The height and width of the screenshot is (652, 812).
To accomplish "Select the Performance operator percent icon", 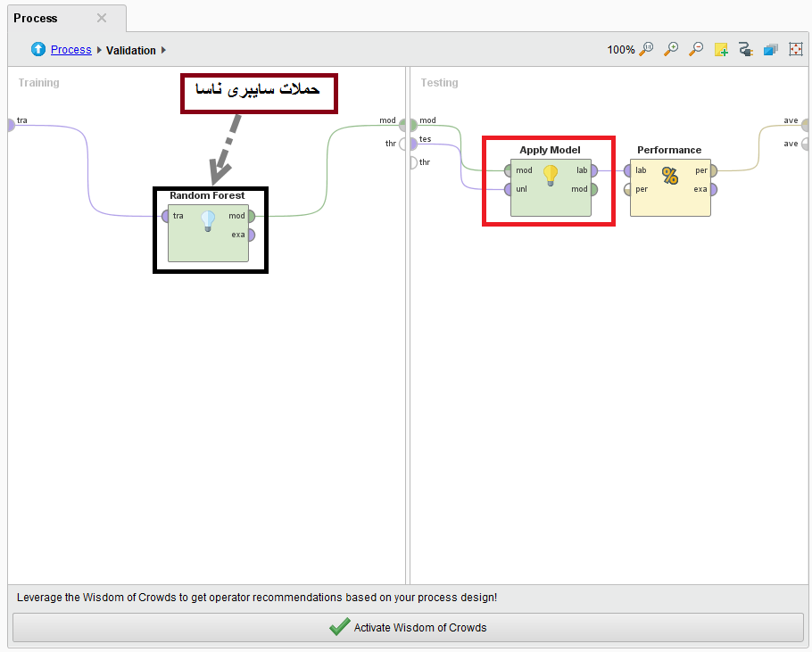I will [670, 176].
